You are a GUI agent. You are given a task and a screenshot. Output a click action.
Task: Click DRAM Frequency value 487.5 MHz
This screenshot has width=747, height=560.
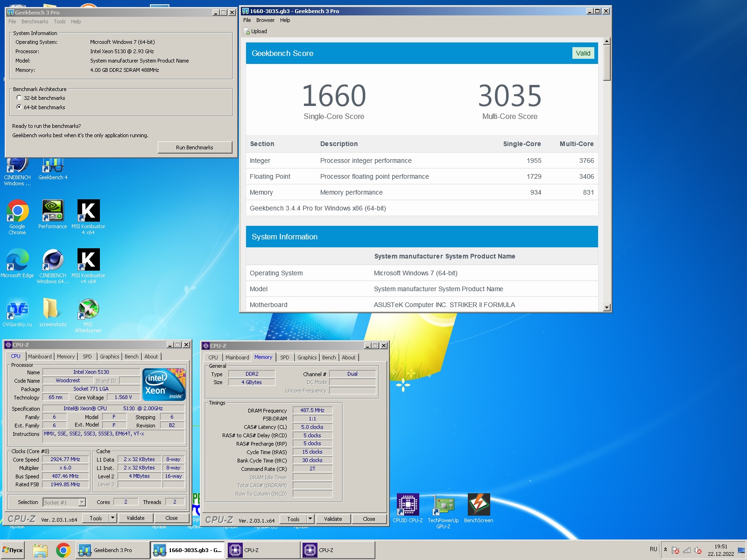tap(312, 410)
